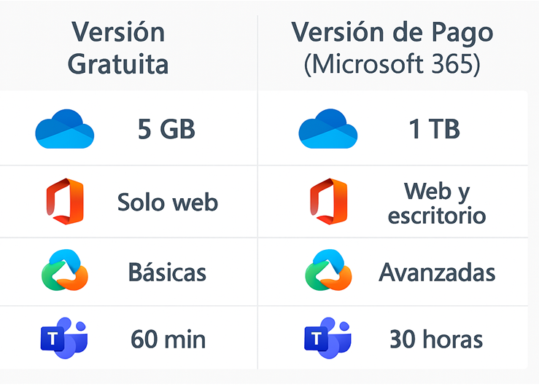Click the OneDrive cloud icon beside 1 TB
This screenshot has width=539, height=392.
pos(328,129)
